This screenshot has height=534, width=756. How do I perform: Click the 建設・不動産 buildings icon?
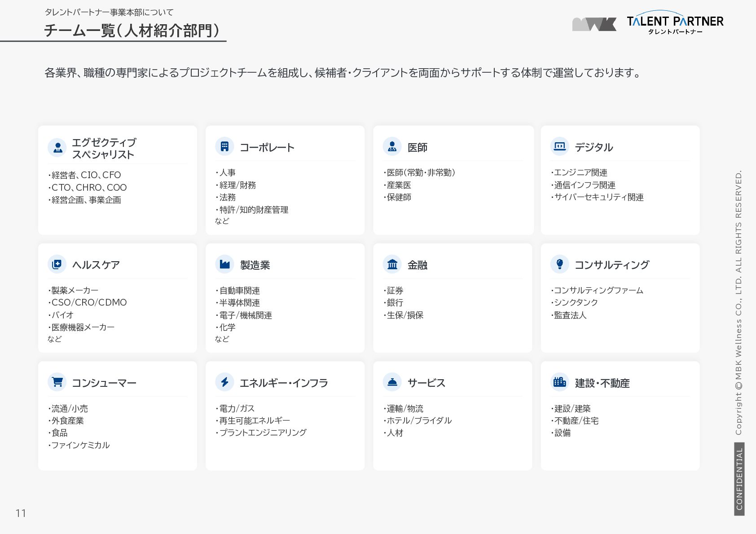(560, 382)
